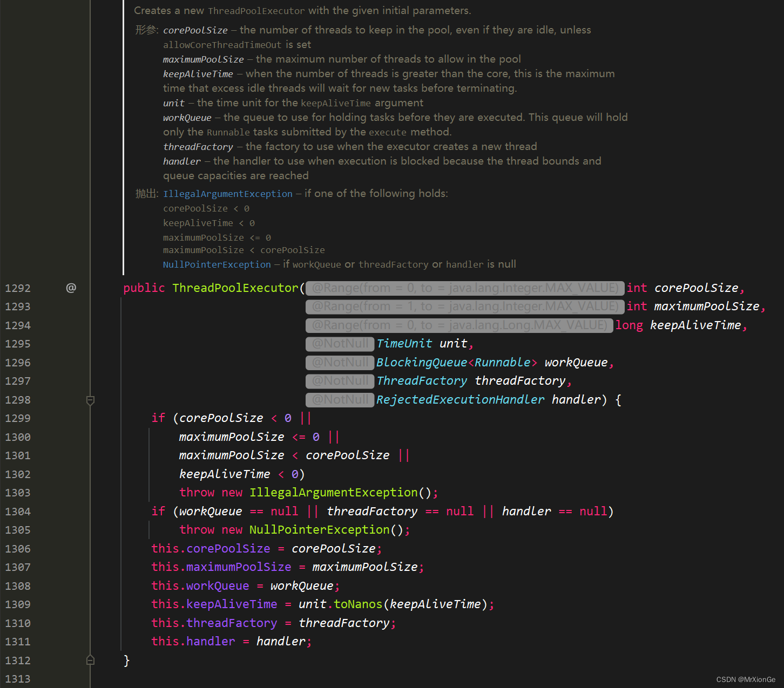This screenshot has width=784, height=688.
Task: Open the NullPointerException doc link
Action: click(217, 264)
